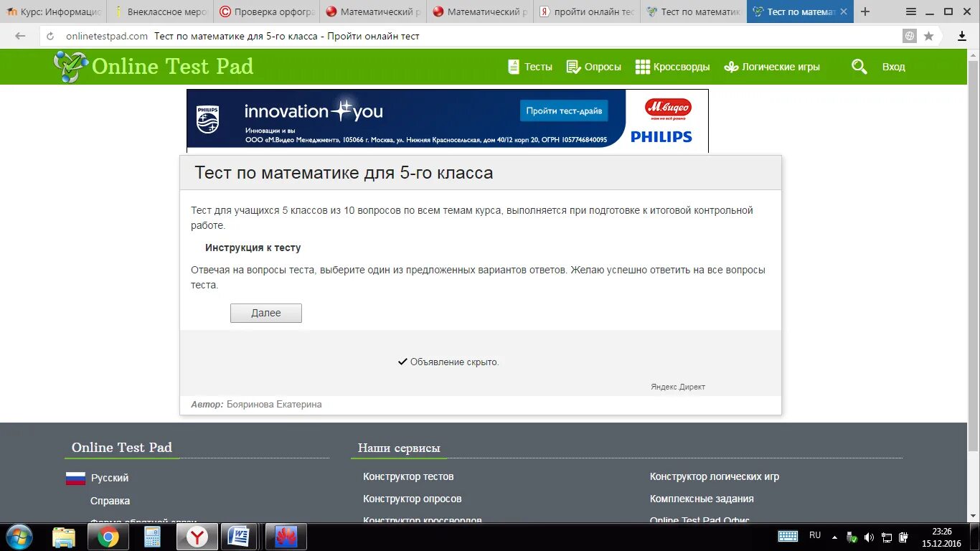Open Calculator from the taskbar
Image resolution: width=980 pixels, height=551 pixels.
[x=152, y=537]
